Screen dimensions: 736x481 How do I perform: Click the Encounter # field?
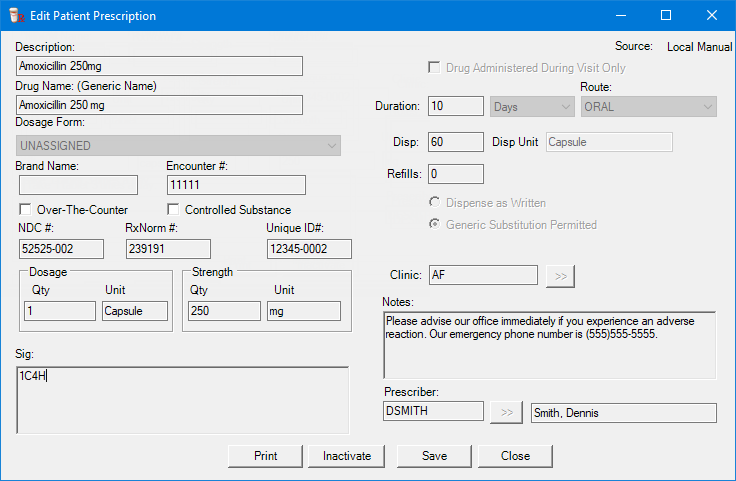point(235,185)
